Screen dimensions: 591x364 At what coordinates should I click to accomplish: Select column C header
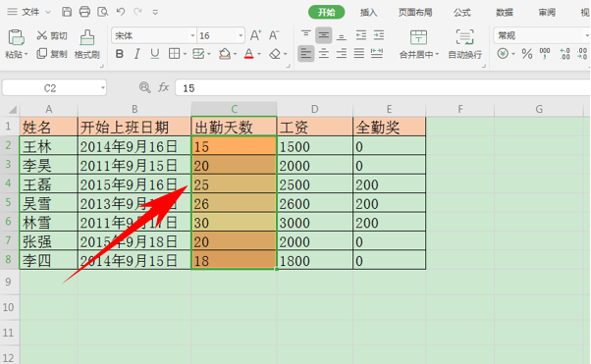coord(234,109)
